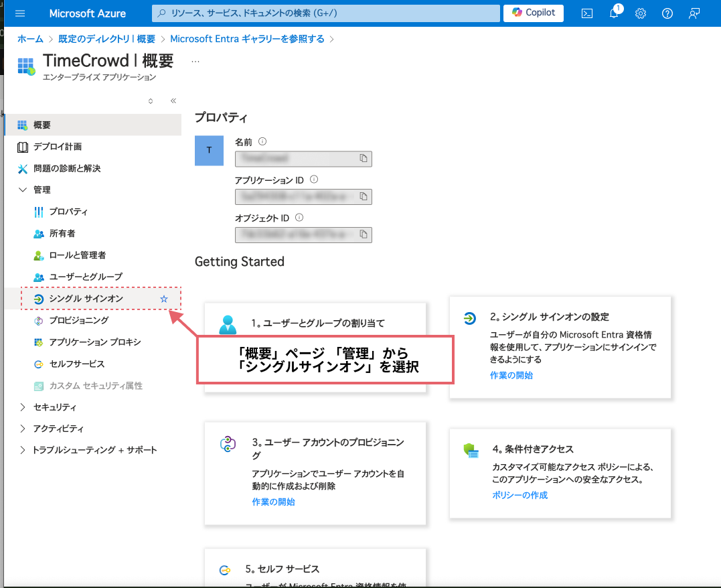Screen dimensions: 721x588
Task: Launch Cloud Shell from the top bar
Action: point(587,13)
